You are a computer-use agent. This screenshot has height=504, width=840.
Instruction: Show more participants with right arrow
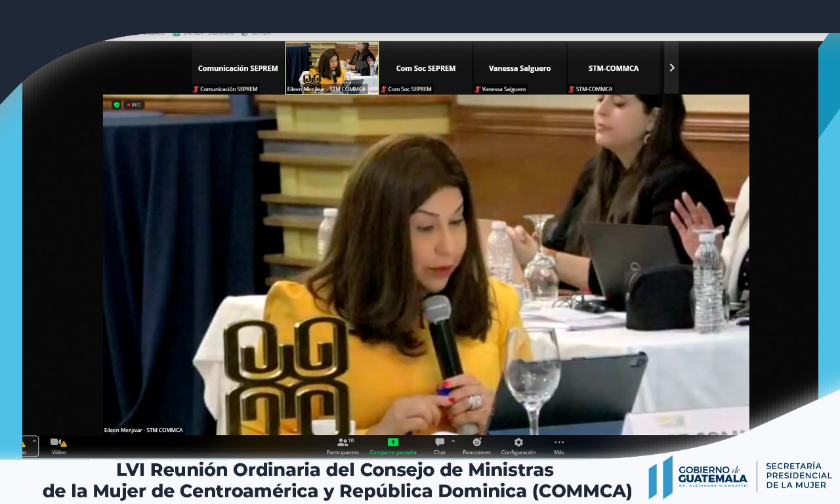tap(671, 68)
